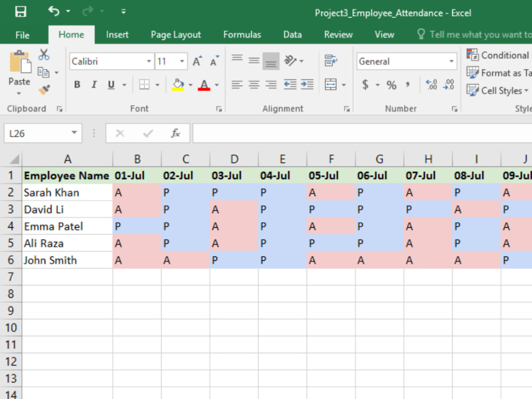Click the Middle Align icon
532x399 pixels.
pyautogui.click(x=254, y=61)
